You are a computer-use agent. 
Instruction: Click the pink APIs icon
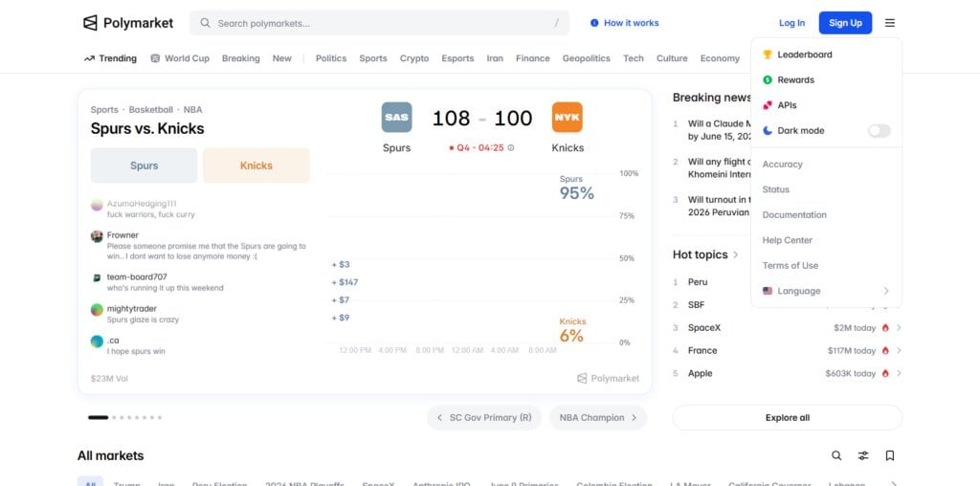[768, 105]
